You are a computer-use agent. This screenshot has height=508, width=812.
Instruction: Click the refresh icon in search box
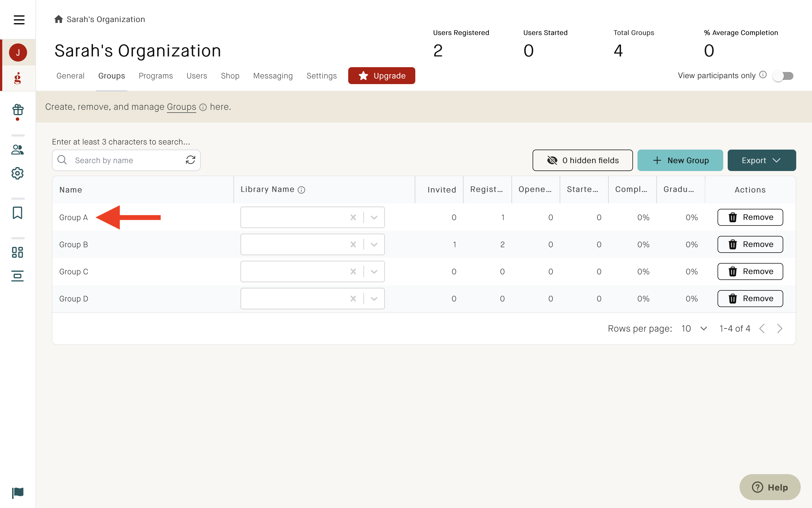190,160
